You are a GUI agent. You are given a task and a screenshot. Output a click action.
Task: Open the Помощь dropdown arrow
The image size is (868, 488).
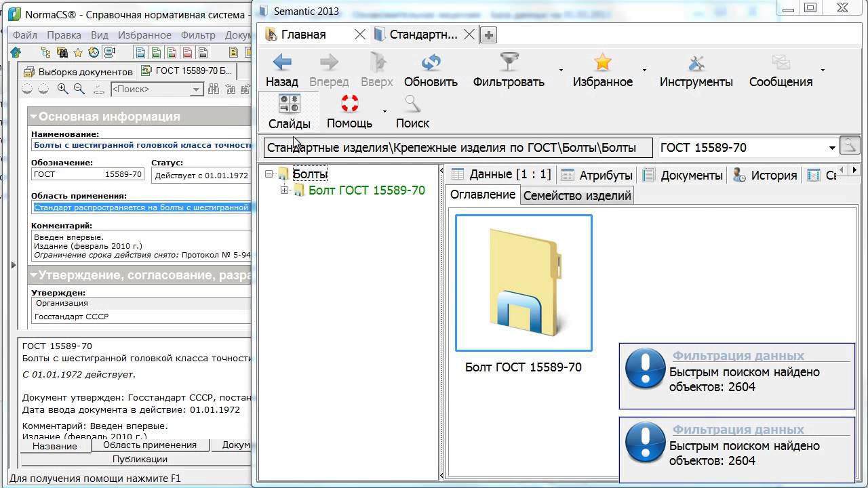coord(384,111)
